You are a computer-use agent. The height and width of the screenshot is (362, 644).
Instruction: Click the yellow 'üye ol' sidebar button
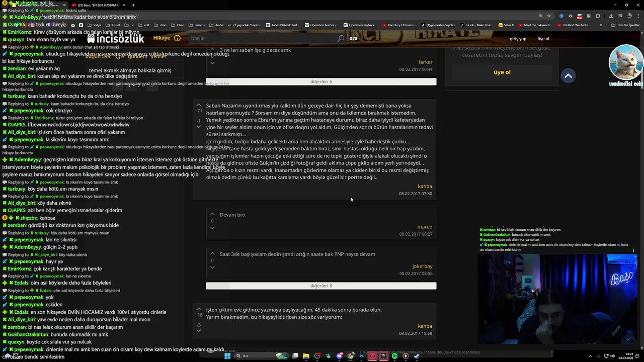[x=502, y=72]
